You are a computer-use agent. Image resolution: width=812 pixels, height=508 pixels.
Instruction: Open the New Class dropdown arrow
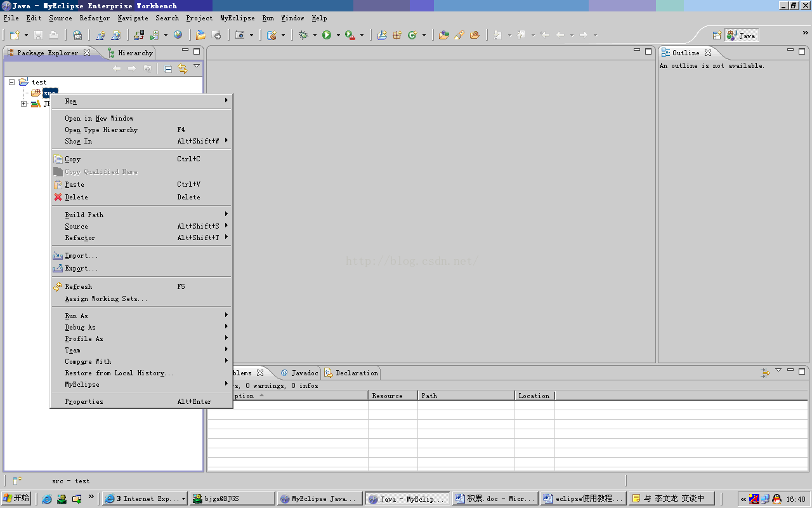point(424,36)
